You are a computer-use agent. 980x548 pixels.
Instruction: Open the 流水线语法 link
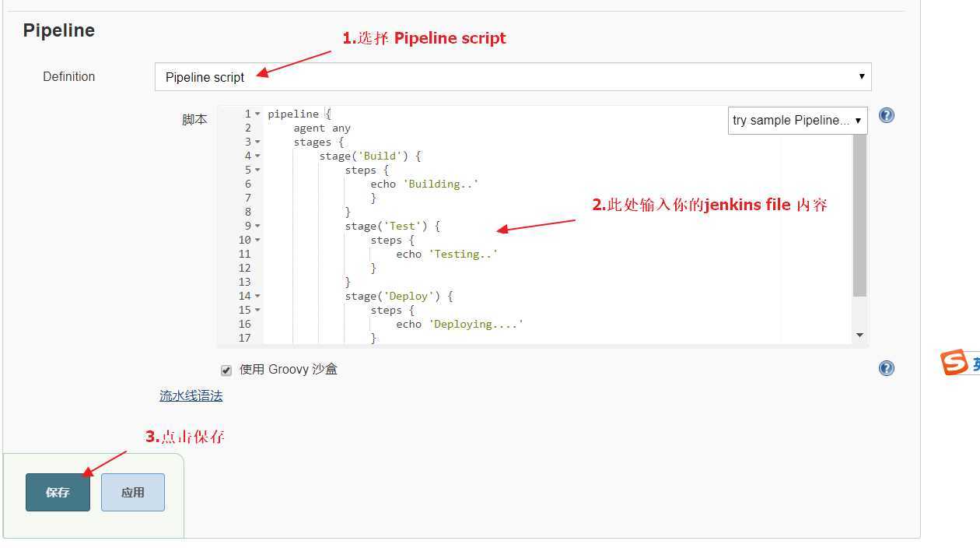[x=191, y=396]
